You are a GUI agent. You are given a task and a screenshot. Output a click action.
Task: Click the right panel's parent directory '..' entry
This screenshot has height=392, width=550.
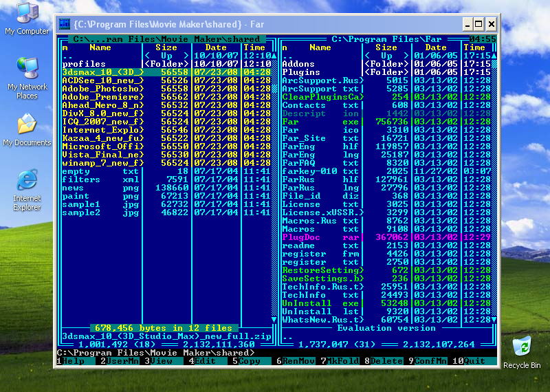click(x=386, y=56)
